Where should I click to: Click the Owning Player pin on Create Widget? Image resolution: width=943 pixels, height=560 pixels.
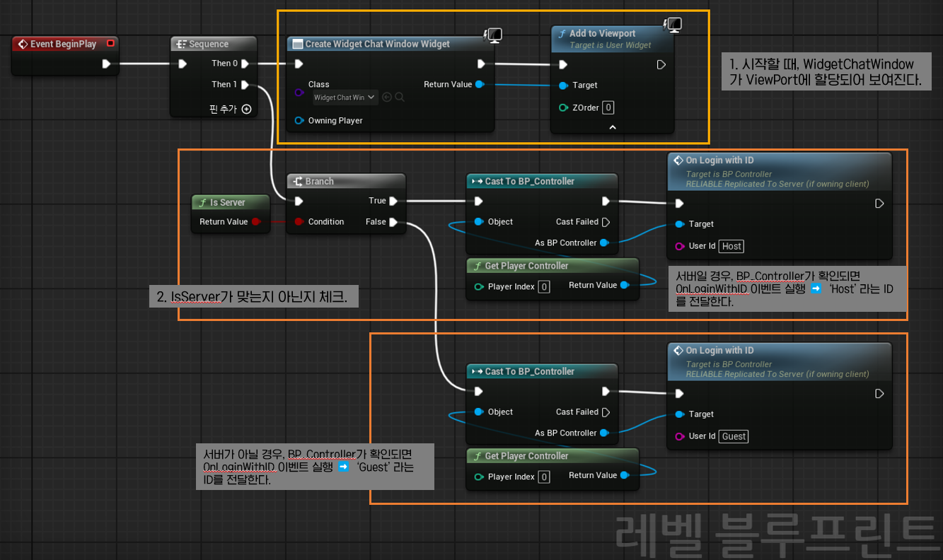point(299,120)
